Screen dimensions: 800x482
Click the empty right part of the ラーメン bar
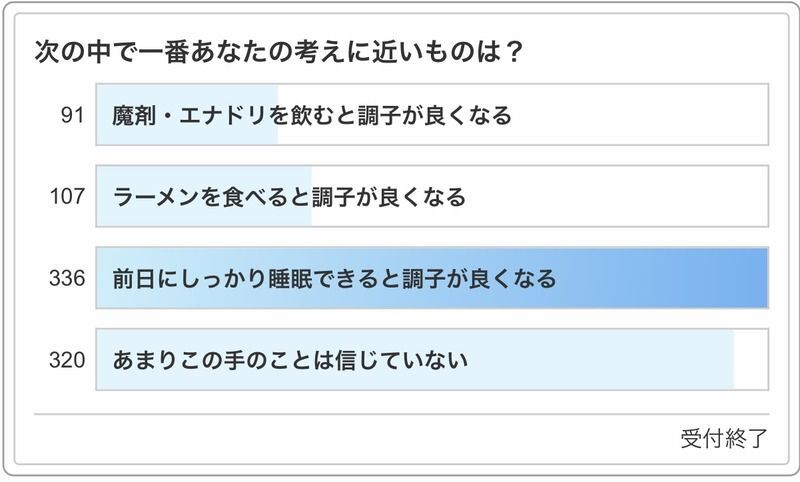coord(640,196)
